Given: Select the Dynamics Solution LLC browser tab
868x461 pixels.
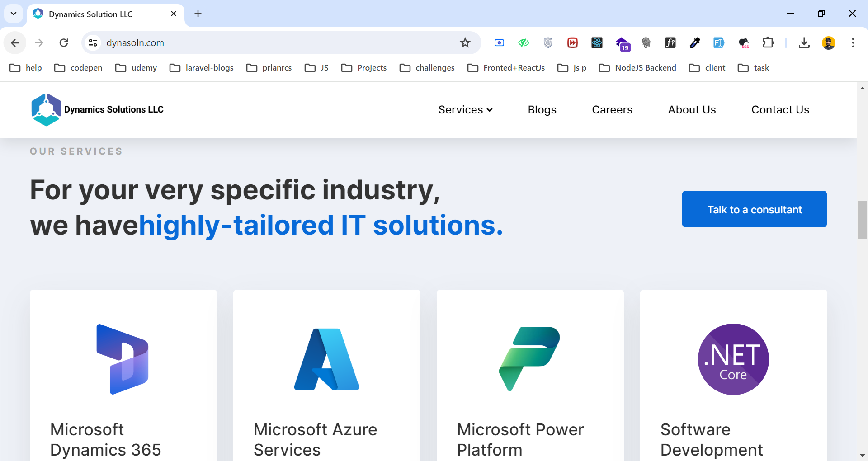Looking at the screenshot, I should [106, 14].
